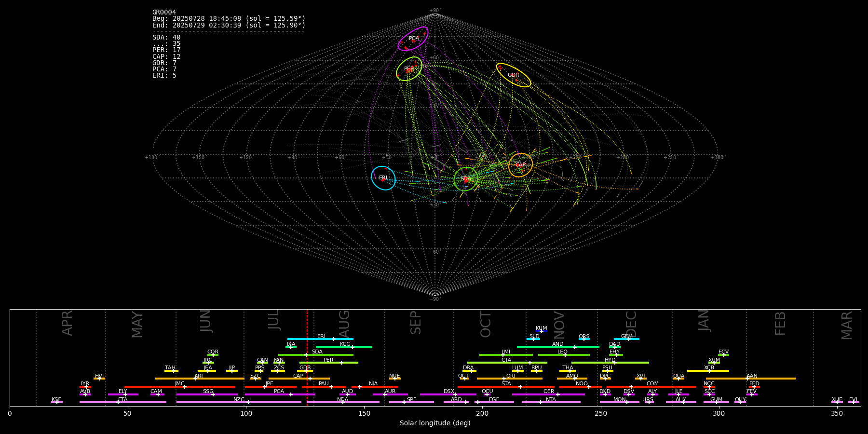Click the SSG purple shower bar
This screenshot has width=868, height=434.
point(207,394)
